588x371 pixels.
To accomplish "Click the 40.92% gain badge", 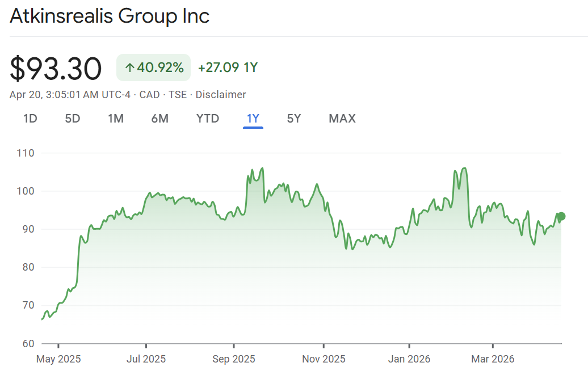I will [x=154, y=68].
